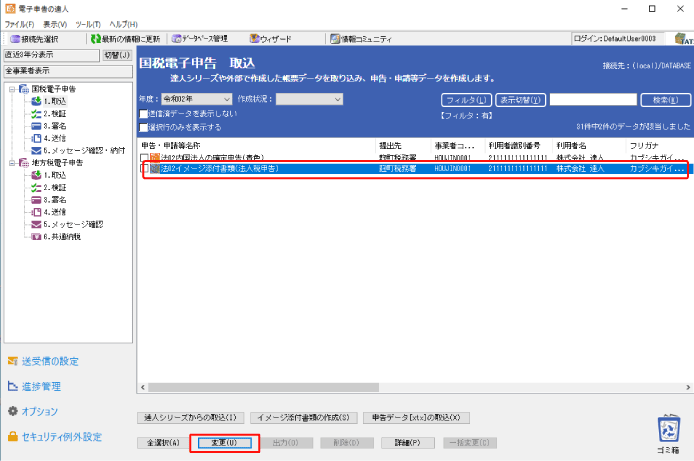Click the 詳細(P) button
694x461 pixels.
[x=408, y=443]
